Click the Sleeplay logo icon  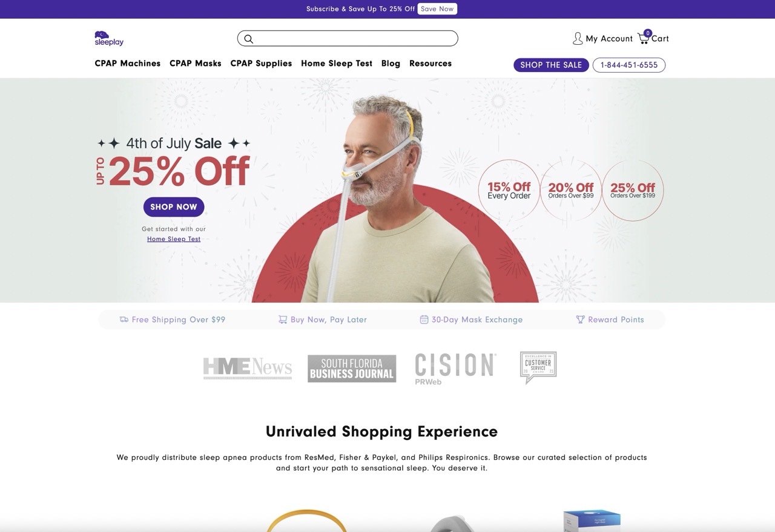(x=109, y=38)
